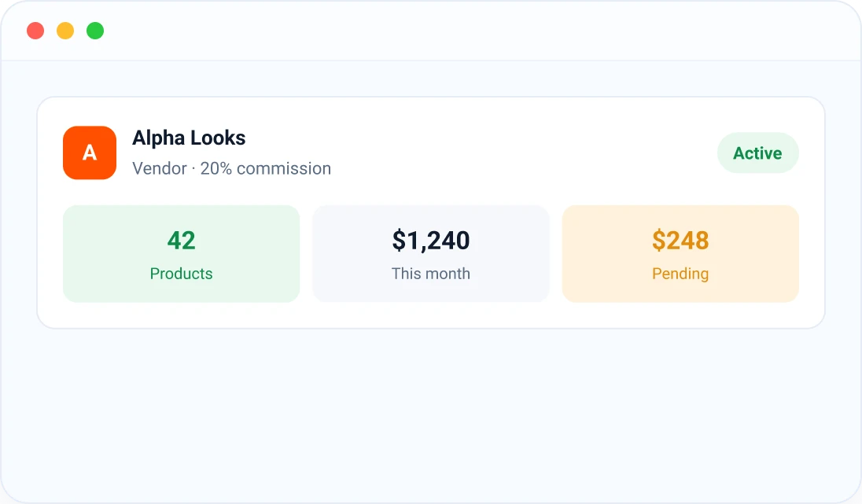
Task: Click the word "Vendor" in subtitle
Action: tap(160, 169)
